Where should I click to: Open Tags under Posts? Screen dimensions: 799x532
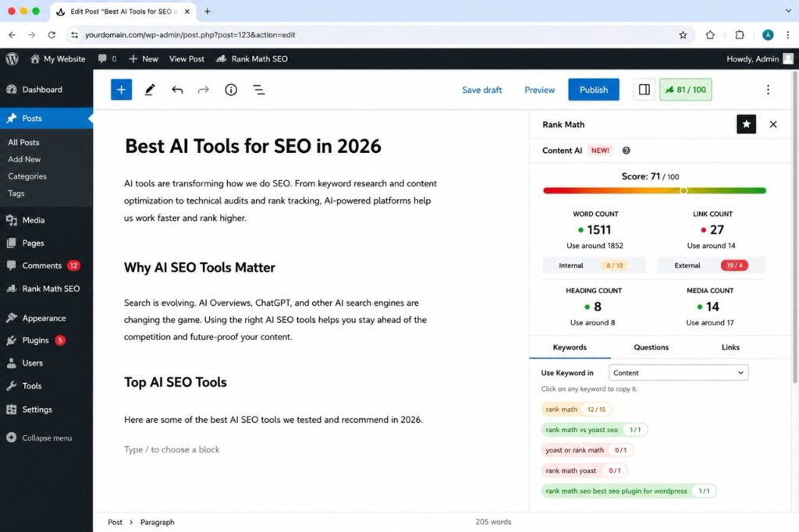pyautogui.click(x=16, y=193)
